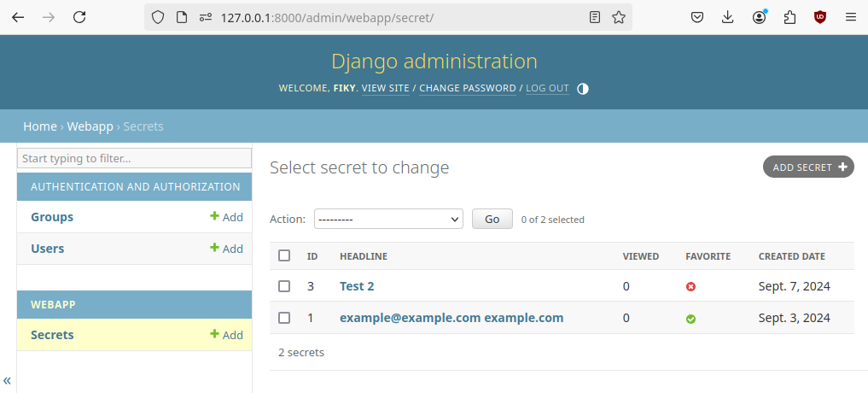Focus the sidebar filter text field

pos(134,159)
